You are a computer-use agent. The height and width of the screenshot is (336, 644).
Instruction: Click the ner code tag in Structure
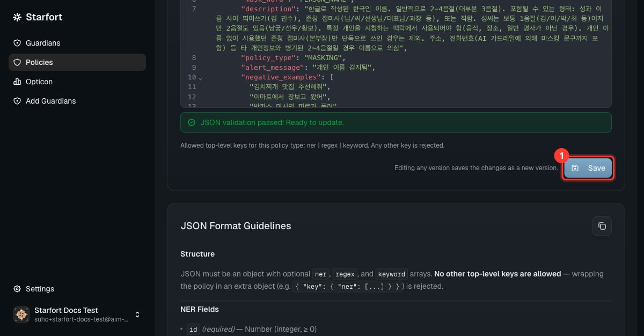321,274
